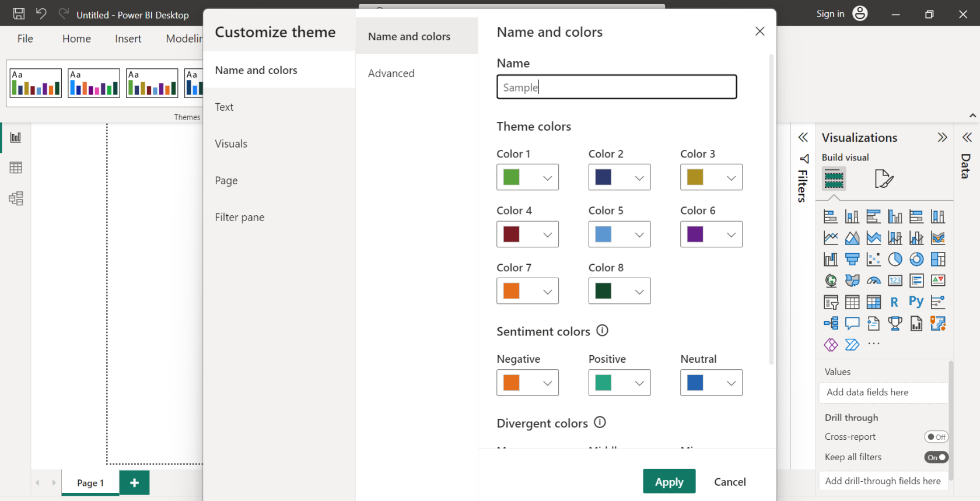This screenshot has height=501, width=980.
Task: Click the Undo arrow in title bar
Action: pos(41,13)
